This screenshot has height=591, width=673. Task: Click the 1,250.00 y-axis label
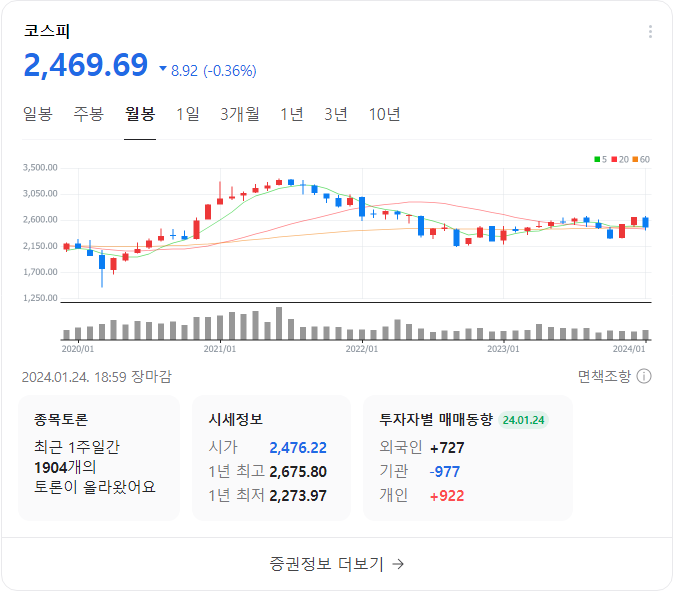tap(40, 298)
